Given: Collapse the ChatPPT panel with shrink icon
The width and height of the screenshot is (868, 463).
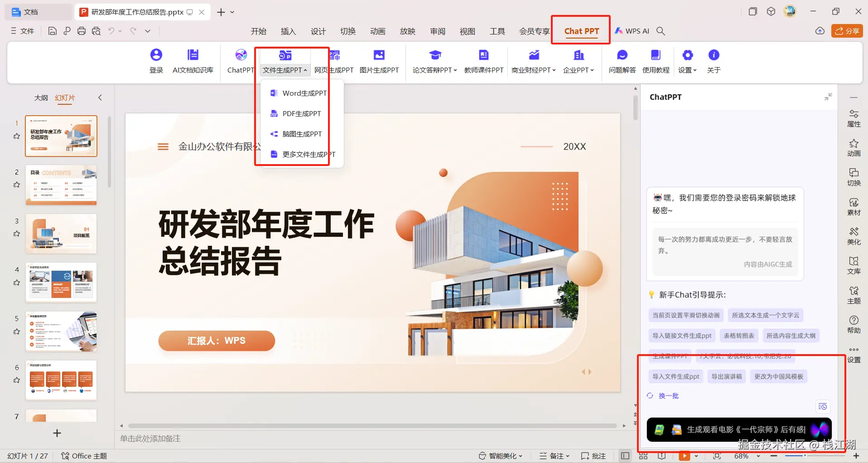Looking at the screenshot, I should tap(828, 97).
